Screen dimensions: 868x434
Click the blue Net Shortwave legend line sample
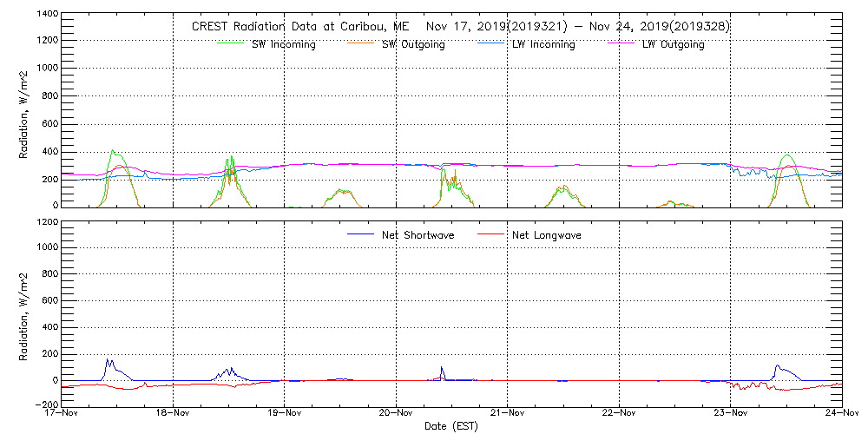click(360, 234)
